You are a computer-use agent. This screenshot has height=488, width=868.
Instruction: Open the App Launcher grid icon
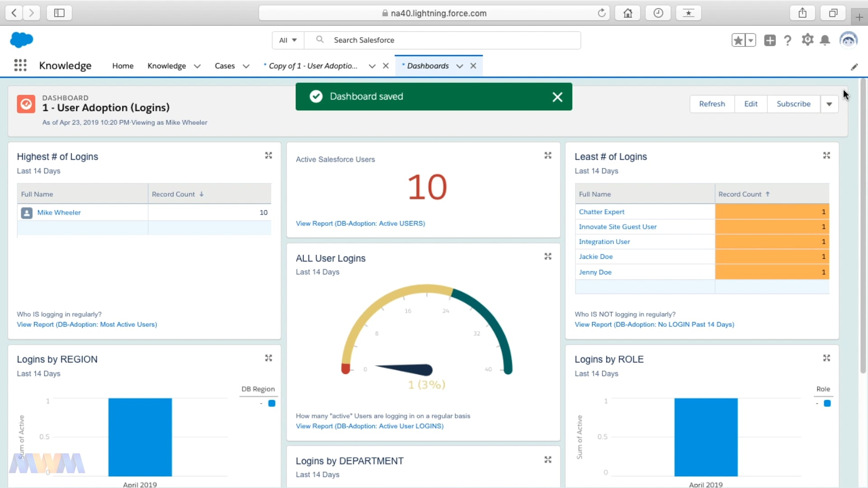20,66
